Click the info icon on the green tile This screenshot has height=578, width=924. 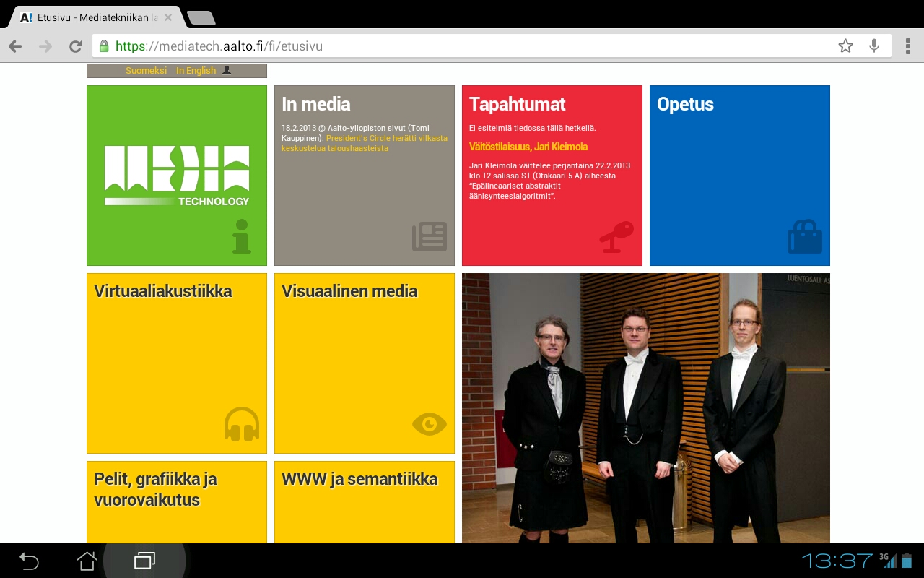coord(242,236)
